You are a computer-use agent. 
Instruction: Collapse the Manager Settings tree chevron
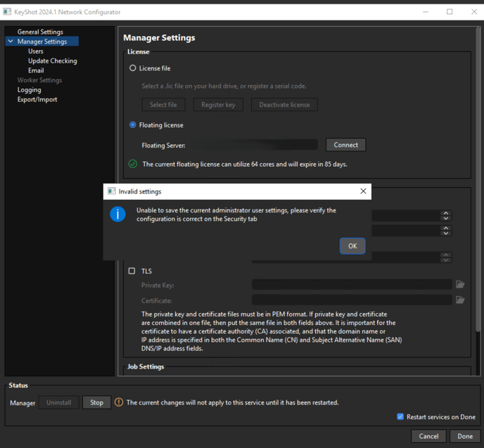[x=11, y=41]
